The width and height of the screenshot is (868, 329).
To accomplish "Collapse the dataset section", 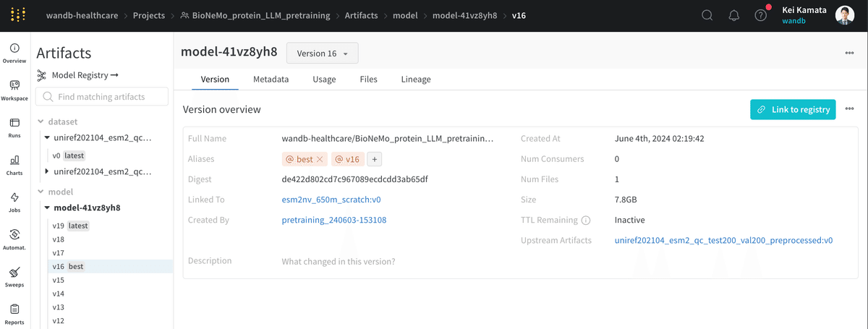I will 41,121.
